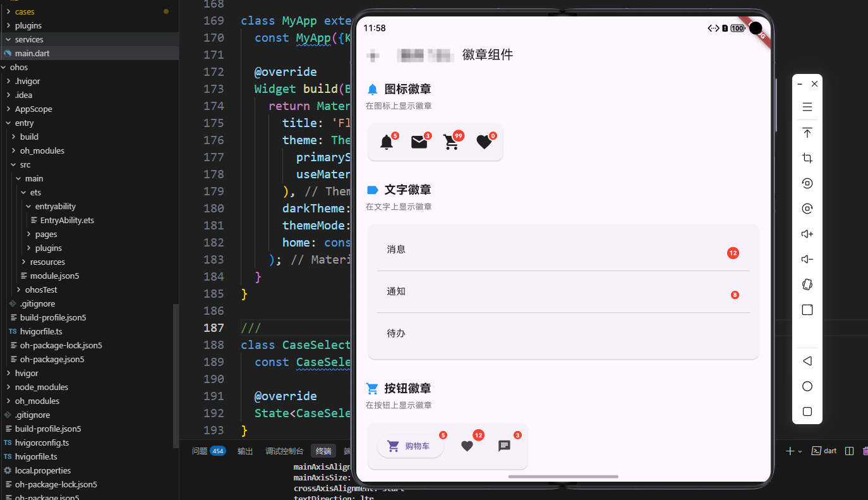The height and width of the screenshot is (500, 868).
Task: Tap the bell icon showing badge 5
Action: click(x=387, y=142)
